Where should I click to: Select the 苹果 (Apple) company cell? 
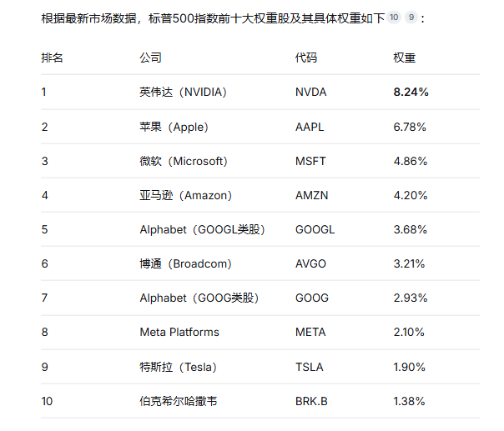pos(174,127)
